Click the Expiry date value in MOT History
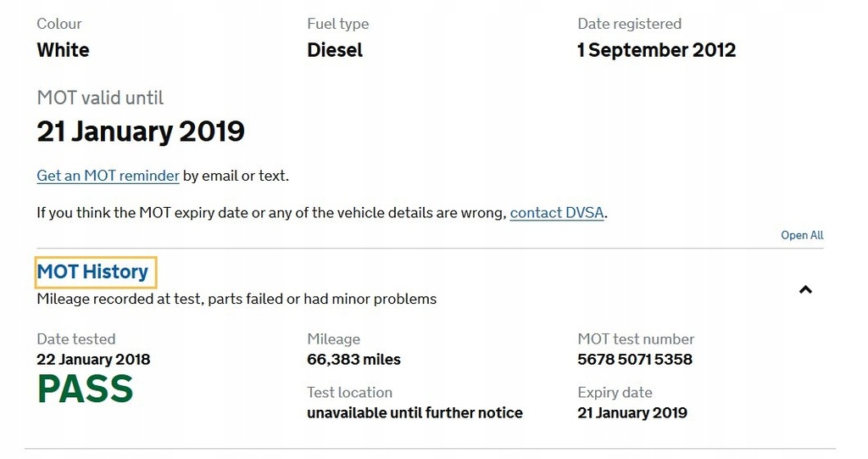Screen dimensions: 868x459 tap(632, 413)
